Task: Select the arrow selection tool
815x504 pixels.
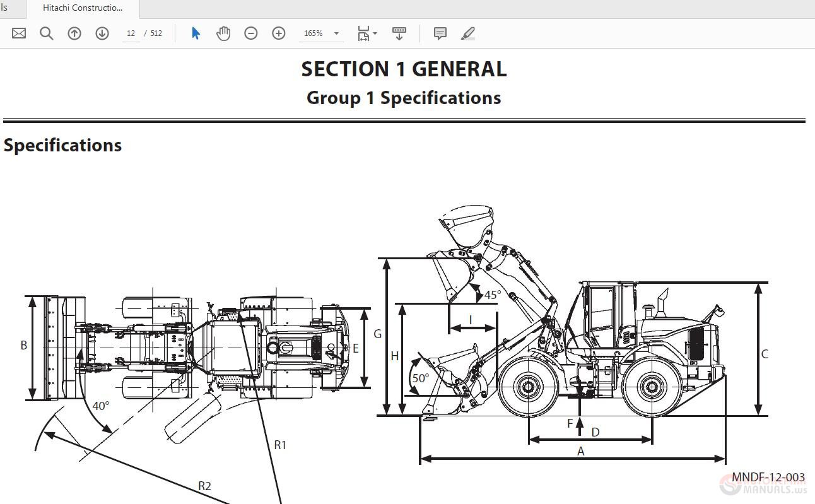Action: (x=196, y=33)
